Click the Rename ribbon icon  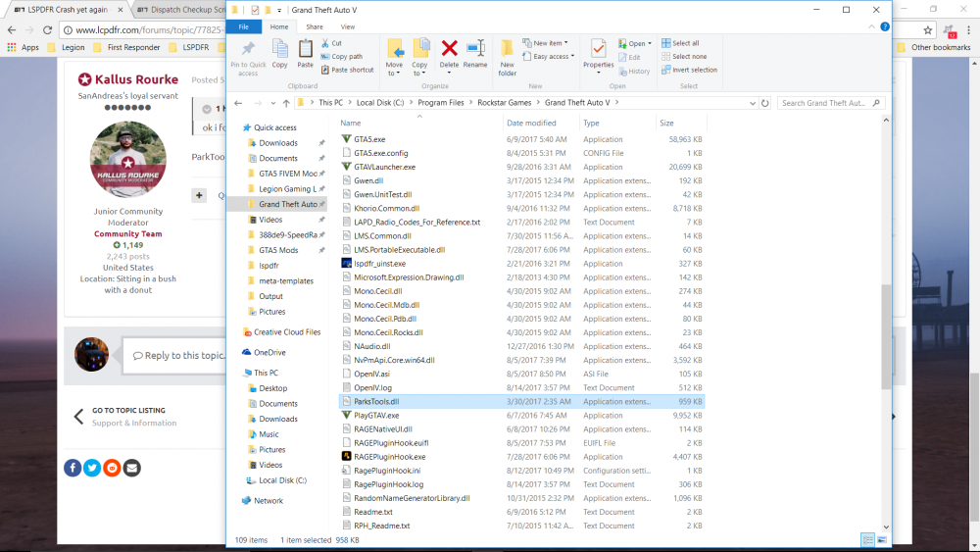[475, 48]
